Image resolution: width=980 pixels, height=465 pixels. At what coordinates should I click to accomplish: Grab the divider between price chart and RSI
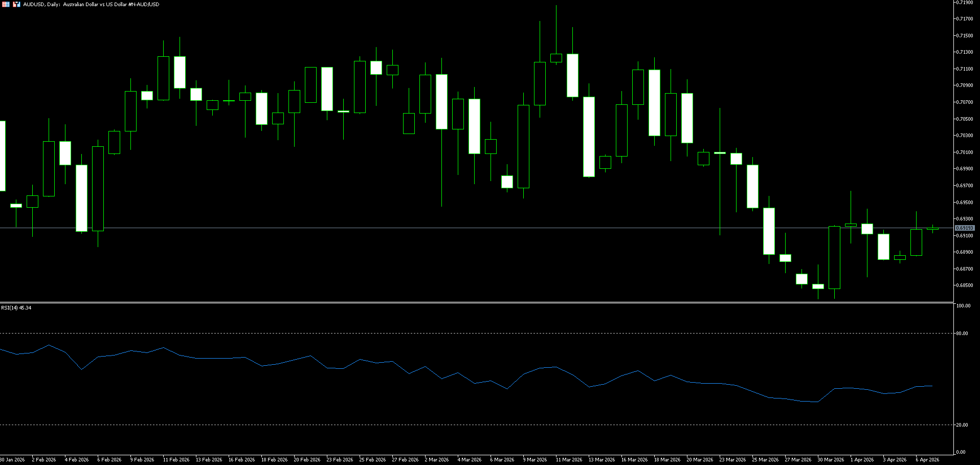[476, 303]
